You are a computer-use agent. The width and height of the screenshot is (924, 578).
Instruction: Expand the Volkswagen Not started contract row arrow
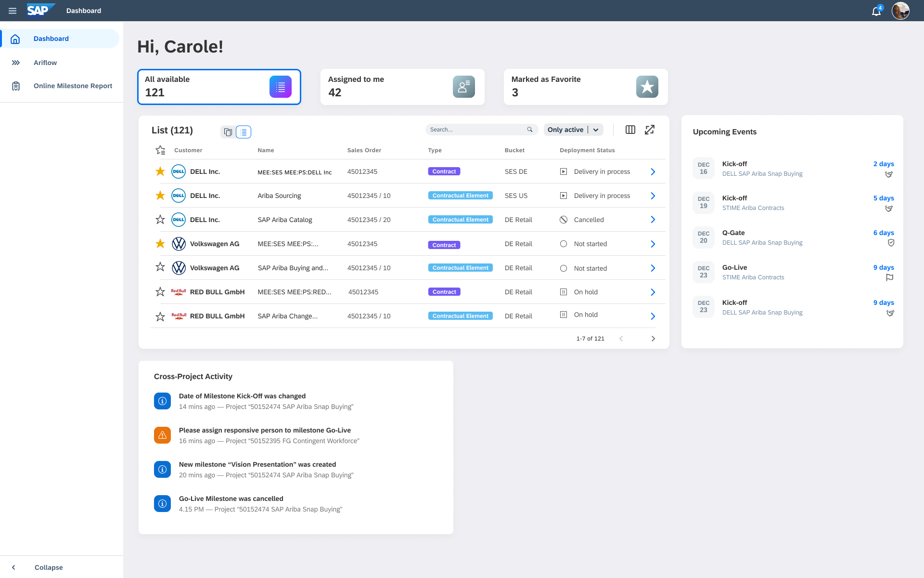point(653,244)
